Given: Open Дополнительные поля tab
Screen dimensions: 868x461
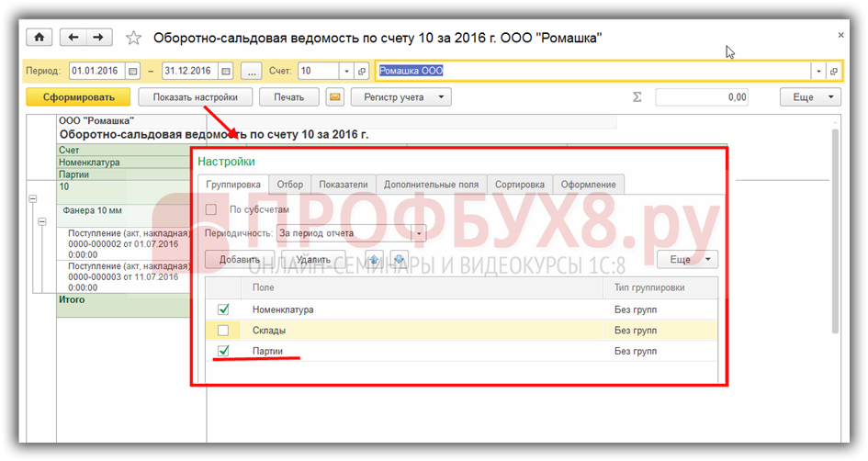Looking at the screenshot, I should click(x=431, y=185).
